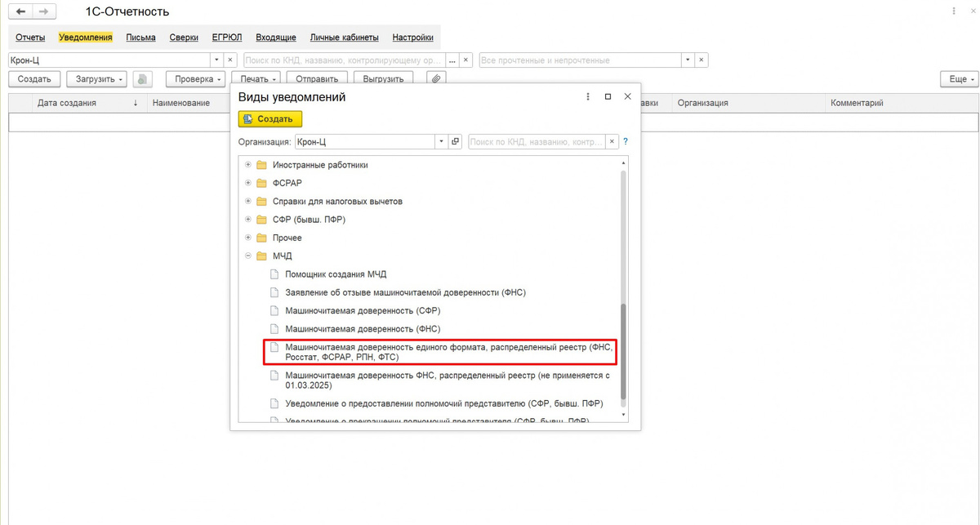The height and width of the screenshot is (525, 980).
Task: Switch to the Отчеты tab
Action: (x=30, y=38)
